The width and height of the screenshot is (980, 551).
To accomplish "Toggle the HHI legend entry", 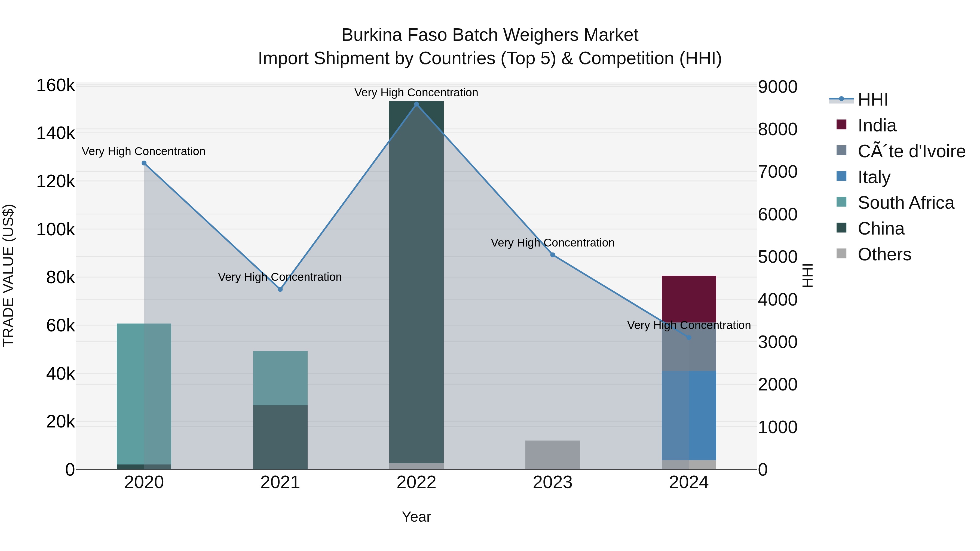I will [859, 100].
